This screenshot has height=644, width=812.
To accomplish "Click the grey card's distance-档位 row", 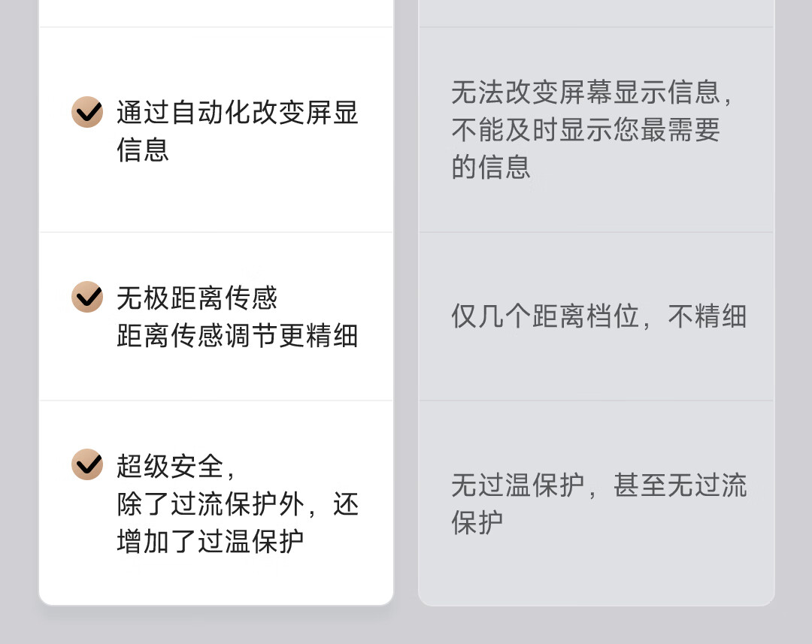I will (x=596, y=316).
